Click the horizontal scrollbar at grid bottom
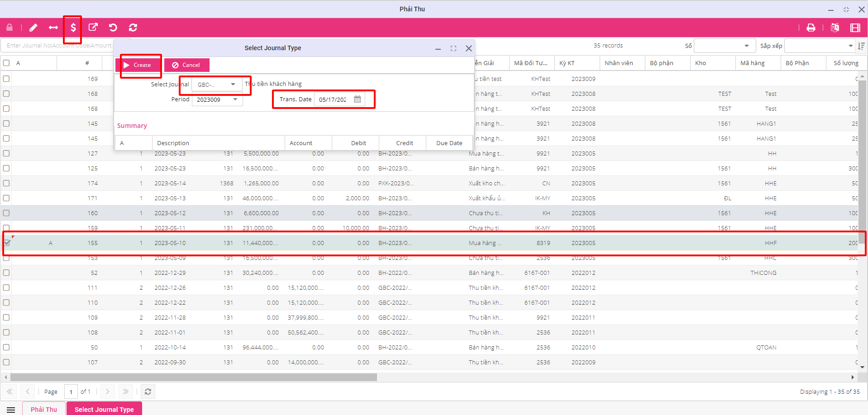 (194, 377)
